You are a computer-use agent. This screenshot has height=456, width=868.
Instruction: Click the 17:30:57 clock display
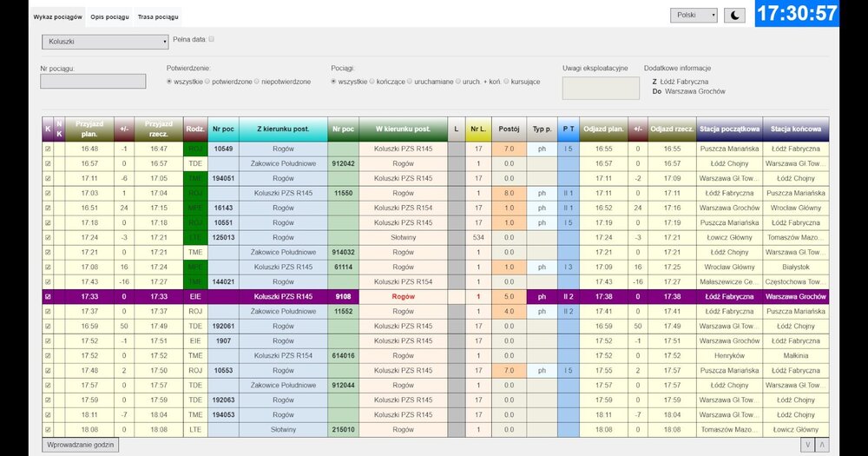tap(797, 14)
